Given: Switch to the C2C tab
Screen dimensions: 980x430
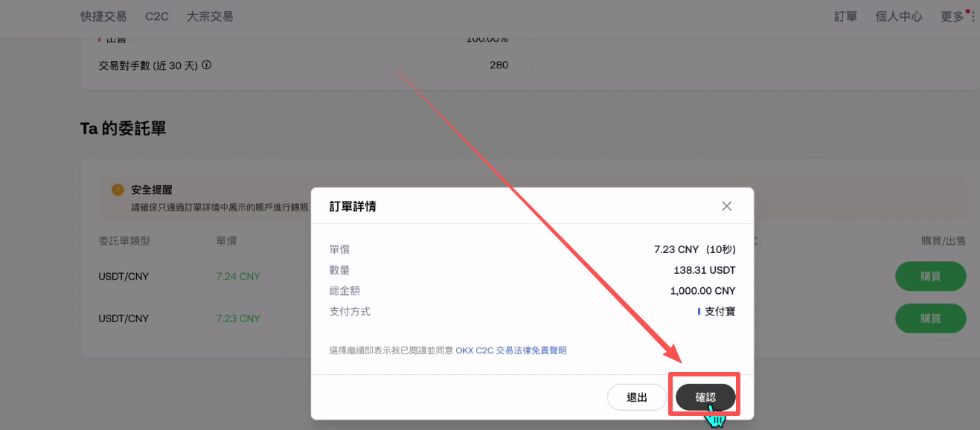Looking at the screenshot, I should pos(156,16).
